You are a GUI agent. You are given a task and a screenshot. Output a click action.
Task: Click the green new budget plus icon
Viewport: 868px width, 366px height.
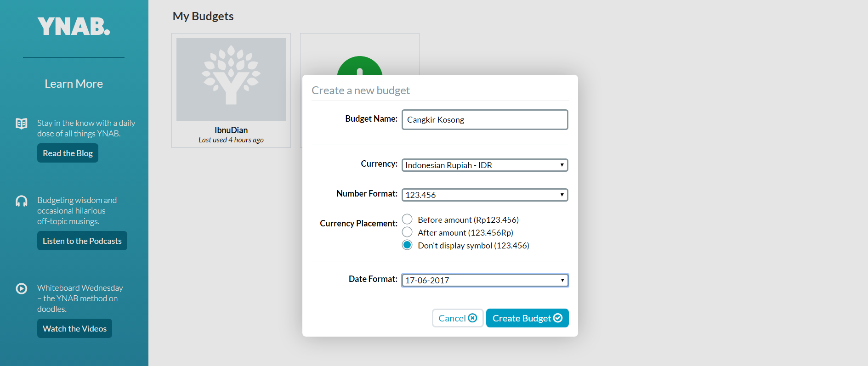[x=359, y=67]
